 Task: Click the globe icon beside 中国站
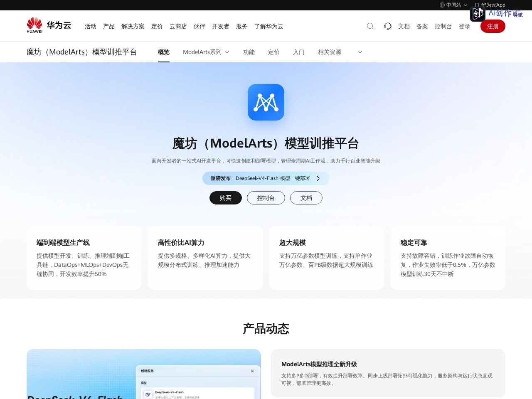pos(442,5)
